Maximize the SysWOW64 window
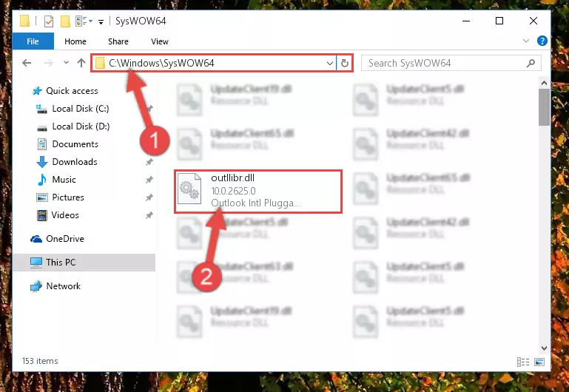This screenshot has height=392, width=569. click(x=499, y=21)
